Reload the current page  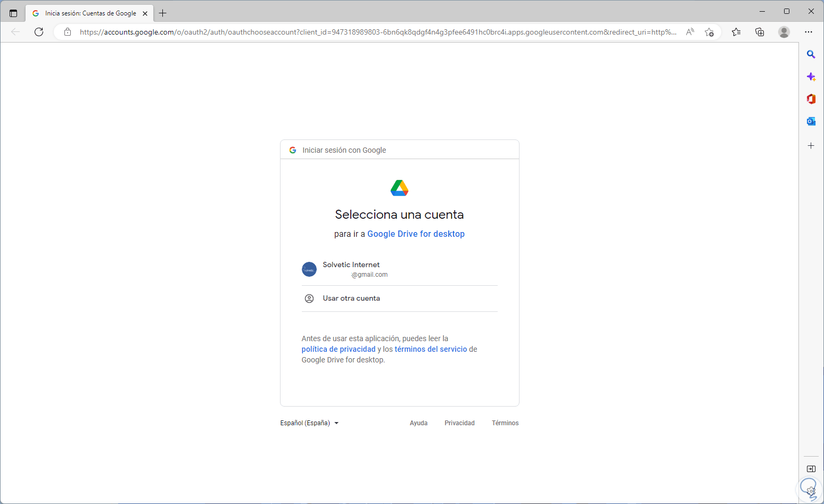click(x=39, y=32)
